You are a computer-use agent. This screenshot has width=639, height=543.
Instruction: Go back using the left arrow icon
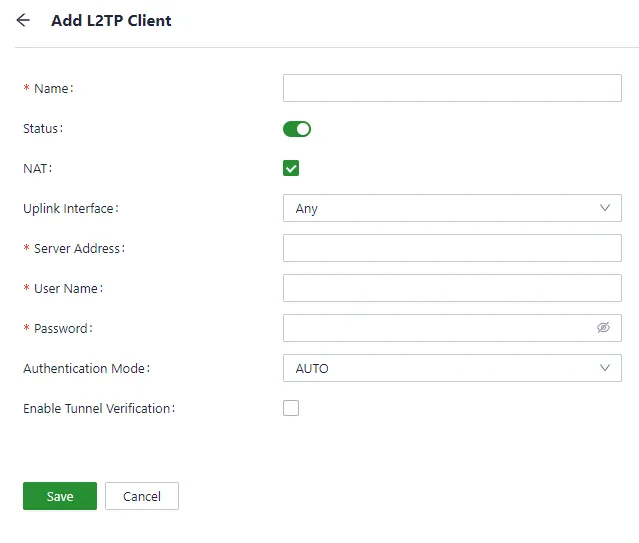point(23,20)
